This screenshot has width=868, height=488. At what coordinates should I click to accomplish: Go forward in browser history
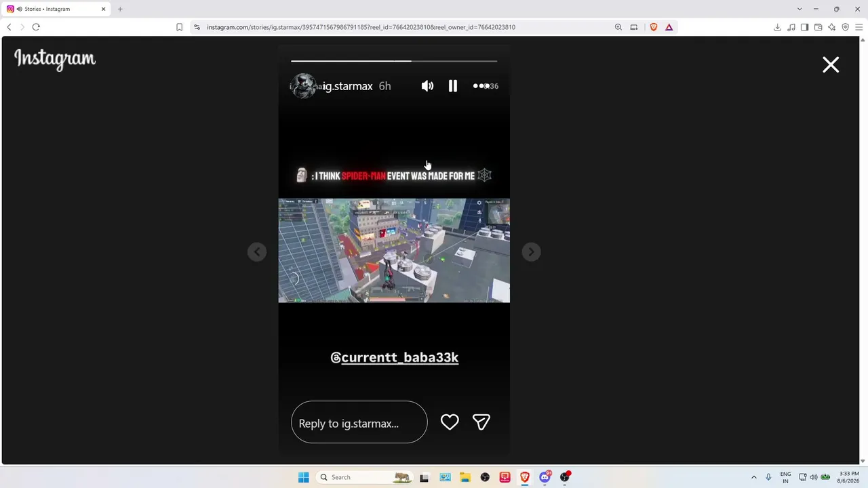[22, 27]
